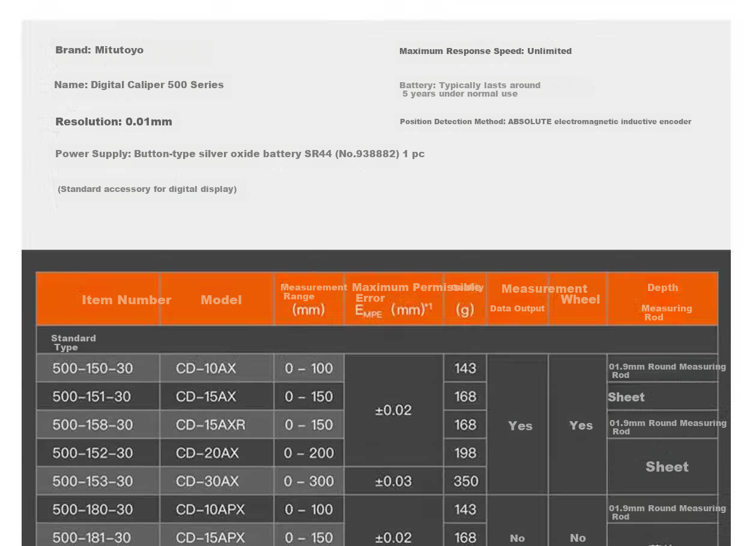Image resolution: width=756 pixels, height=546 pixels.
Task: Click item number 500-180-30
Action: (x=92, y=509)
